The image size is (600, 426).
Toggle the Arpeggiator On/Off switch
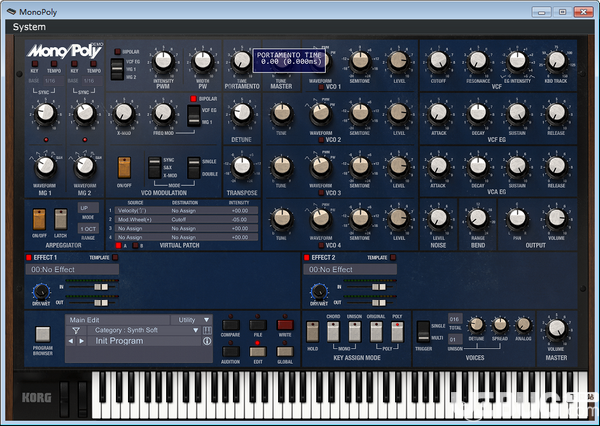39,219
